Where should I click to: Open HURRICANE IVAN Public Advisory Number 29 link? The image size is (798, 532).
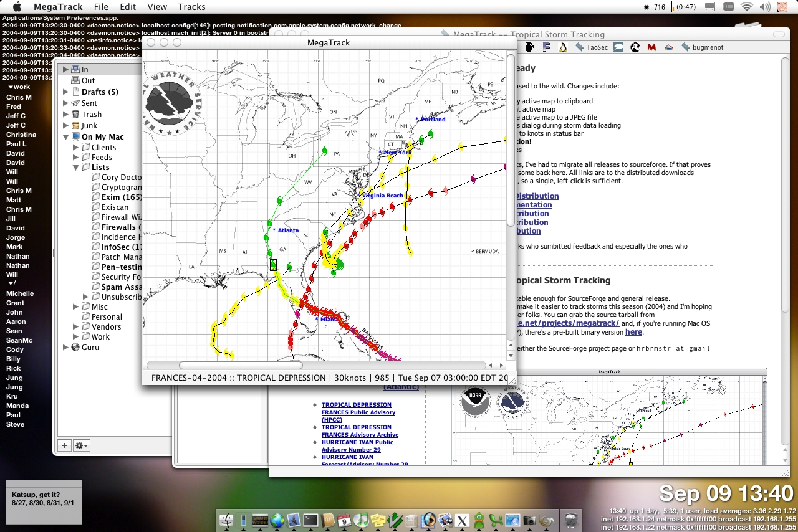coord(357,445)
